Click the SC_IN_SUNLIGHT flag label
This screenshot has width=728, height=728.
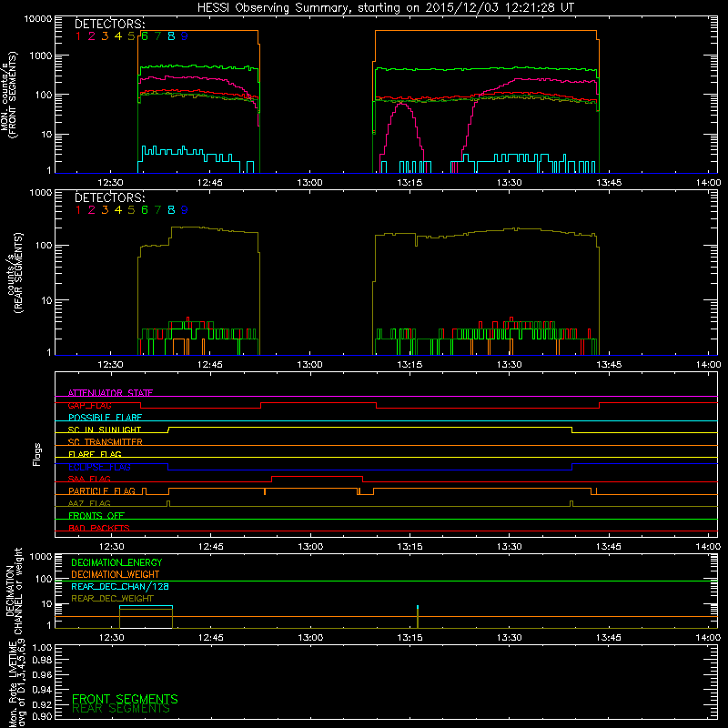(x=105, y=430)
